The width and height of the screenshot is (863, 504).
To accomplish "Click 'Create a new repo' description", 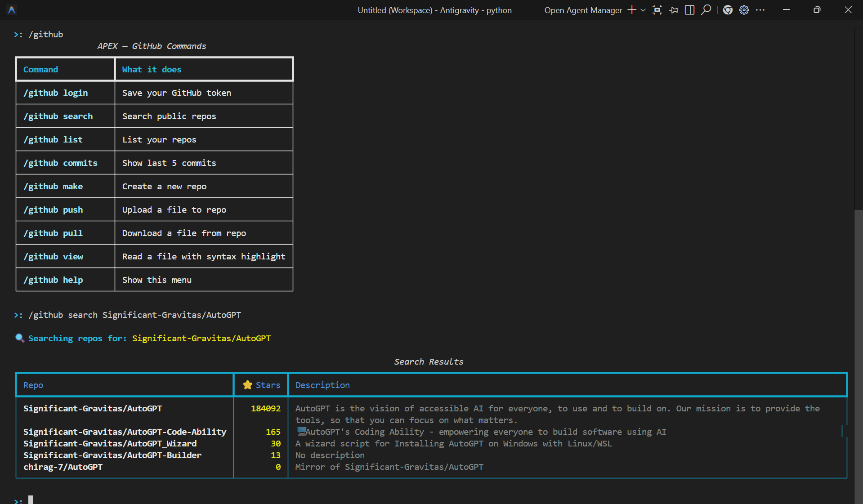I will [164, 186].
